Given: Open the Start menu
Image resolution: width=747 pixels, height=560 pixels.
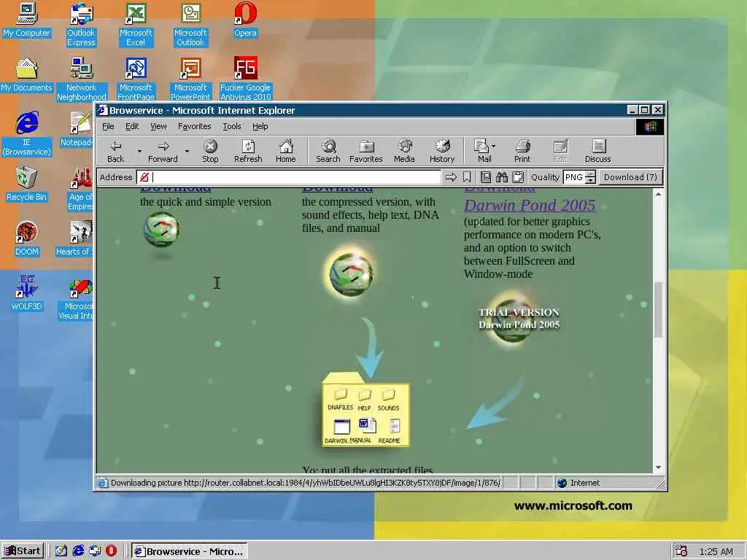Looking at the screenshot, I should (x=23, y=551).
